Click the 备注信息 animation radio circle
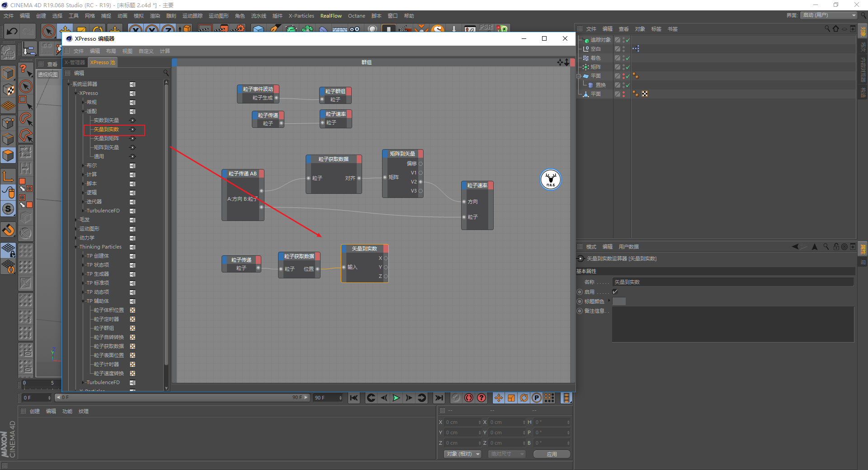The width and height of the screenshot is (868, 470). [x=580, y=311]
